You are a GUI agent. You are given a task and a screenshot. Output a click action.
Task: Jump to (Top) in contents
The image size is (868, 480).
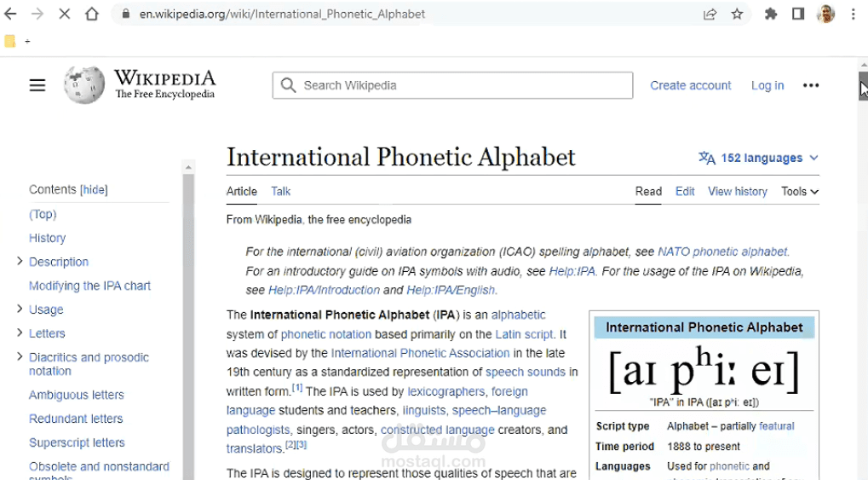pos(43,214)
